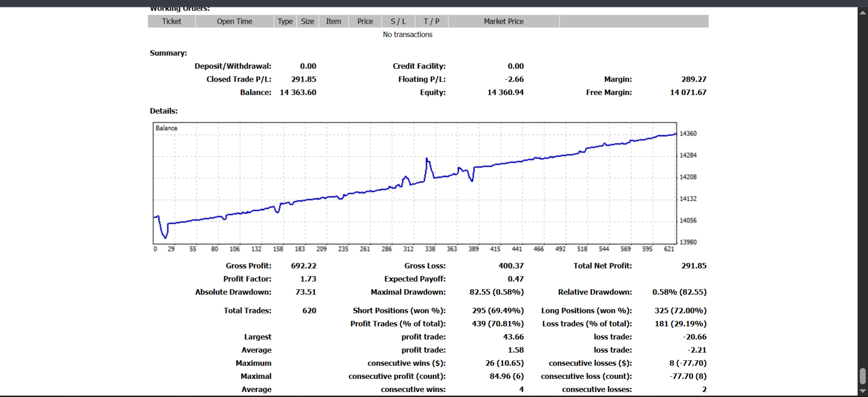The image size is (868, 397).
Task: Click the Item column header
Action: [x=334, y=21]
